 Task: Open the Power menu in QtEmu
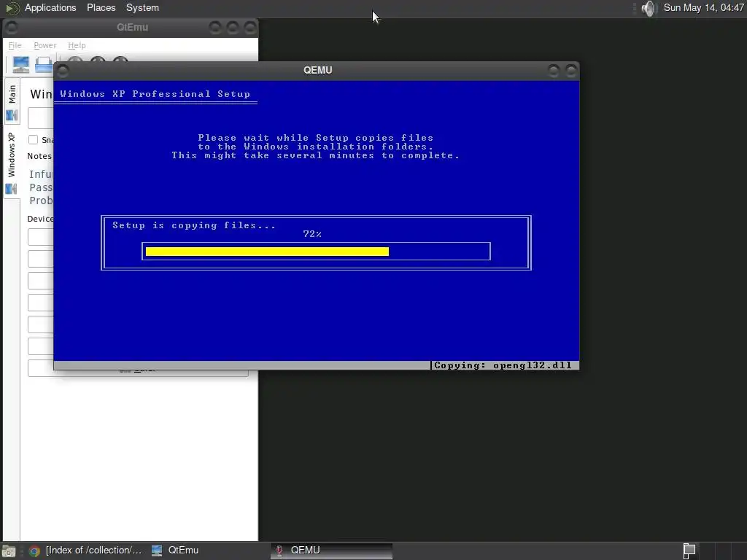point(44,45)
